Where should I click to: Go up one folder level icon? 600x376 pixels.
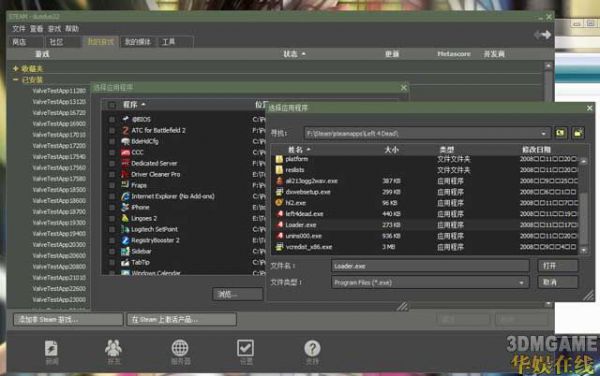tap(561, 133)
